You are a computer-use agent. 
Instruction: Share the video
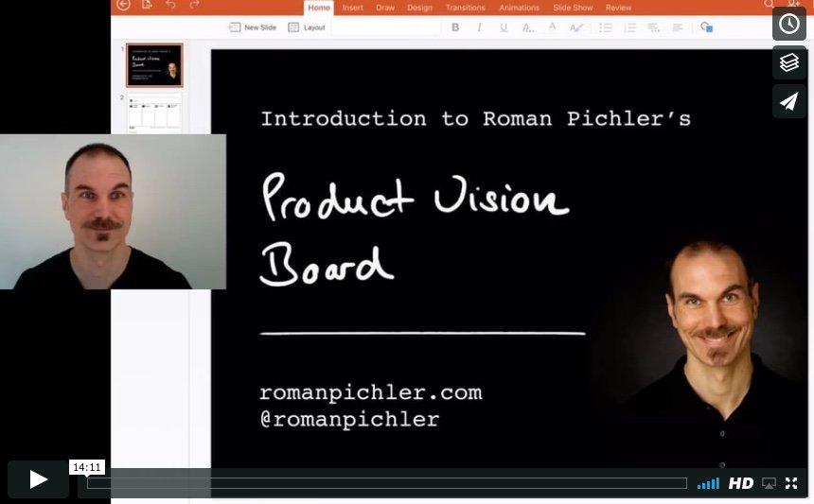pos(789,101)
